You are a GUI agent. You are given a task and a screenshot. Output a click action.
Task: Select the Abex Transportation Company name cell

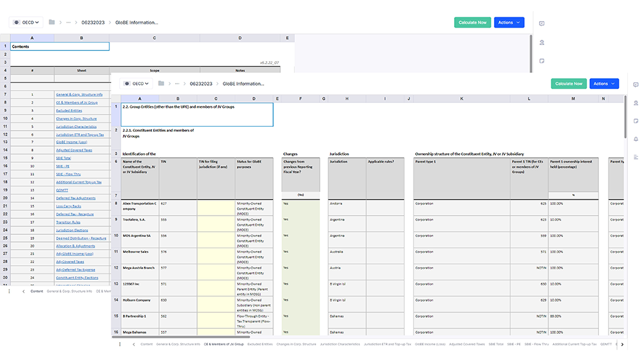(140, 207)
